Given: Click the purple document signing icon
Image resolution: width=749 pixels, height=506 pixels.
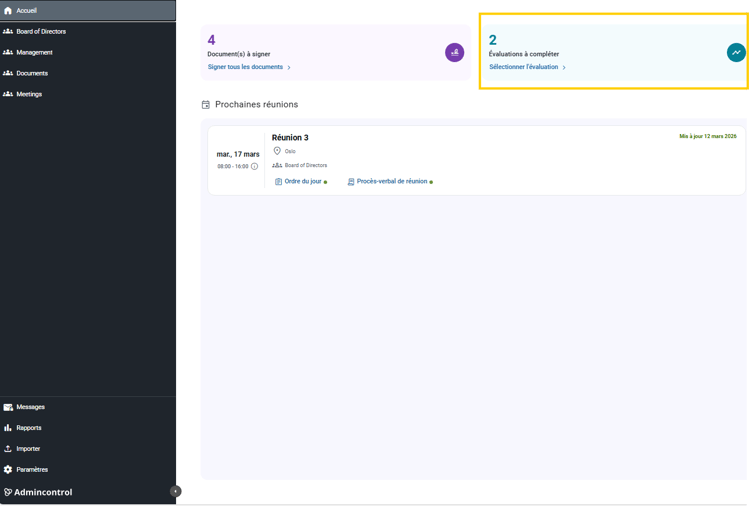Looking at the screenshot, I should coord(454,52).
